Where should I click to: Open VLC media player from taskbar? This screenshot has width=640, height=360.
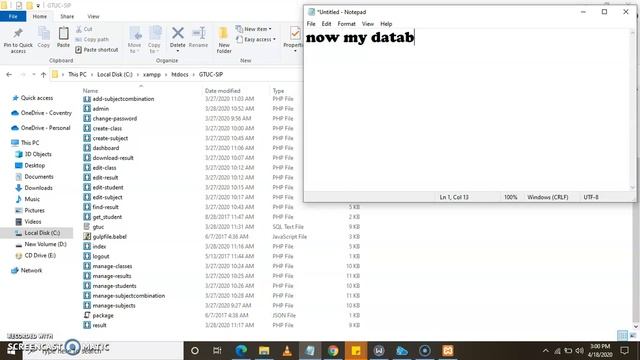coord(287,350)
